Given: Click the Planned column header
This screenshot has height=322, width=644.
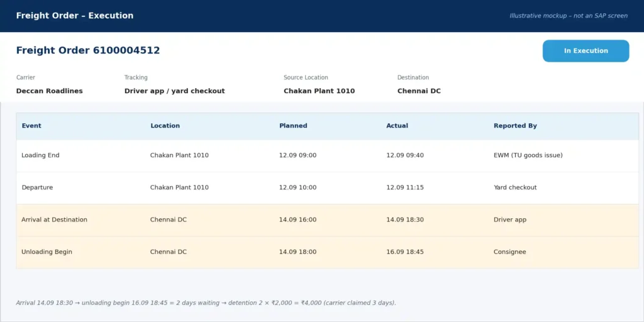Looking at the screenshot, I should pyautogui.click(x=293, y=126).
